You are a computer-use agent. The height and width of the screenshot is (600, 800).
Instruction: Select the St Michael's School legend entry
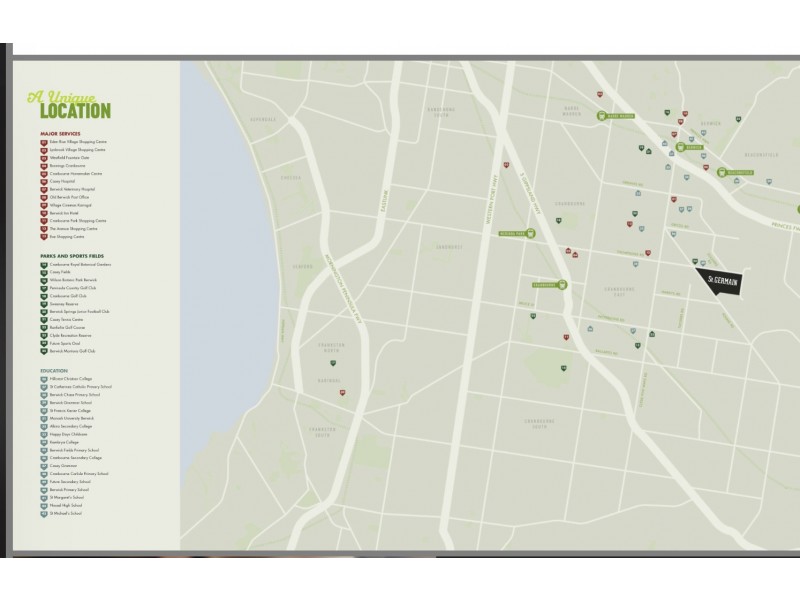65,513
